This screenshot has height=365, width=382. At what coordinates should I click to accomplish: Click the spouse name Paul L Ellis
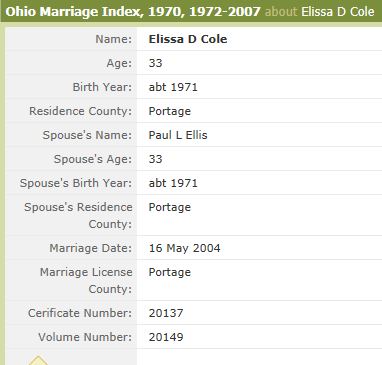[178, 135]
